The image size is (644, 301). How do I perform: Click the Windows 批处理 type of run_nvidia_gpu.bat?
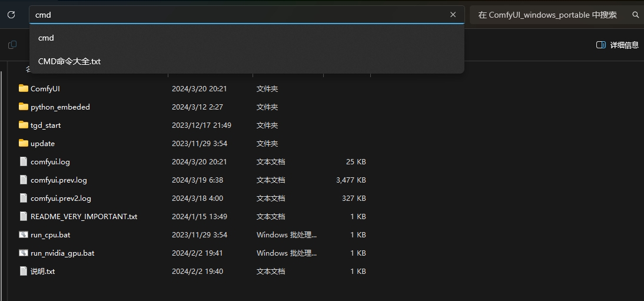tap(287, 253)
